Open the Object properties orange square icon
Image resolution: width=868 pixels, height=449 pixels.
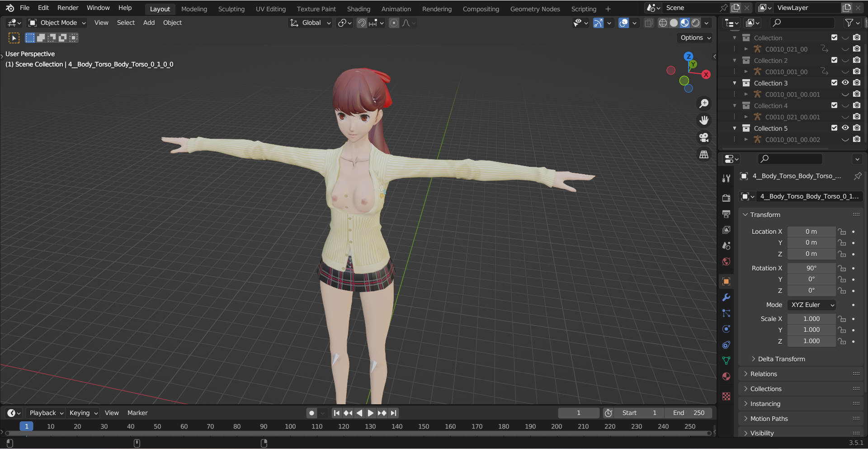coord(726,281)
